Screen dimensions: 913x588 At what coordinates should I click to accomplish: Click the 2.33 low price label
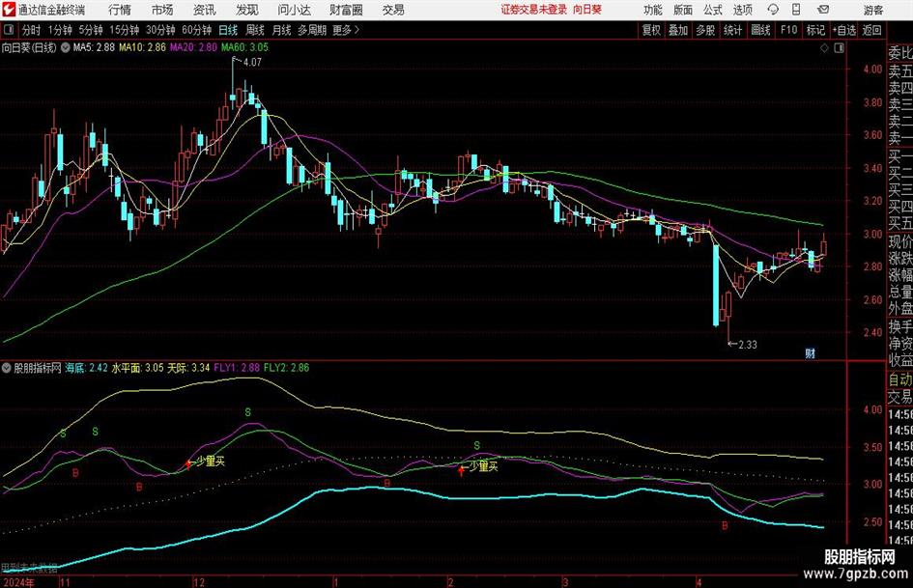[748, 345]
